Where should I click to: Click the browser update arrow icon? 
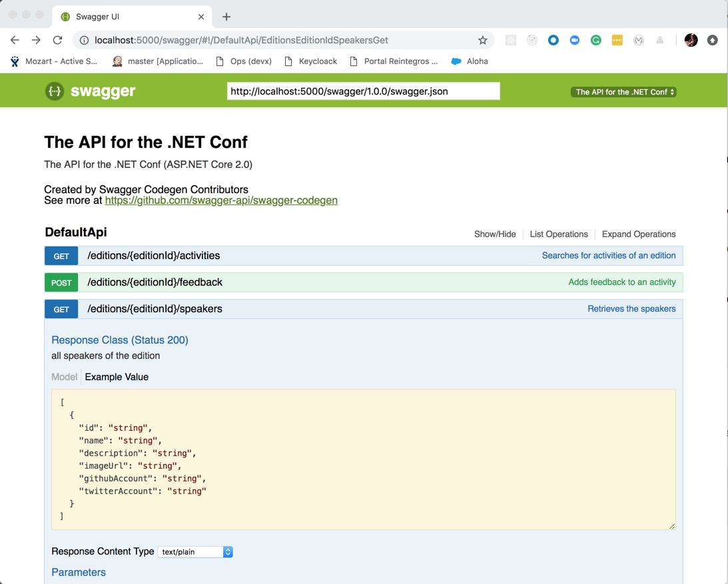[712, 41]
